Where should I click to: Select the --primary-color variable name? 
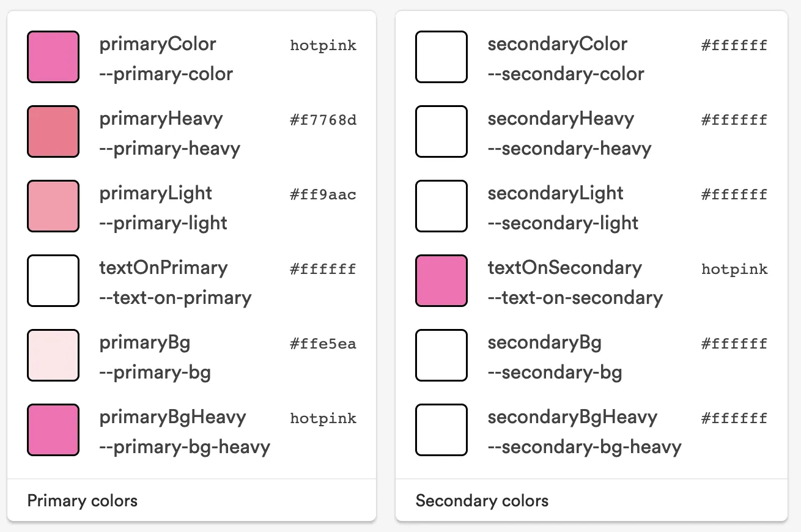point(166,74)
